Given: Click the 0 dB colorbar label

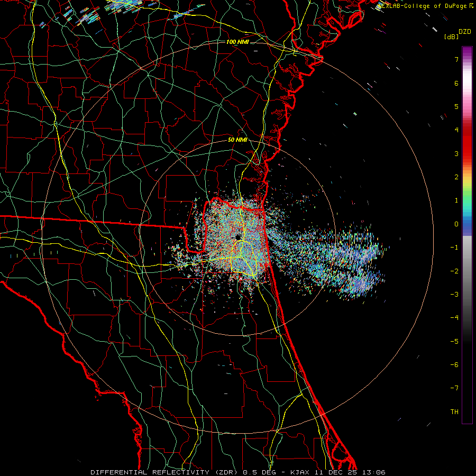Looking at the screenshot, I should point(456,224).
